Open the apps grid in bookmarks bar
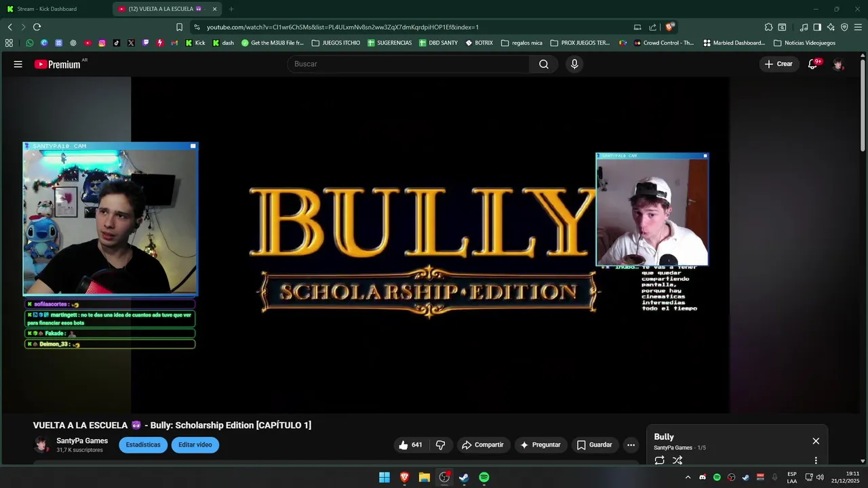 pyautogui.click(x=9, y=43)
